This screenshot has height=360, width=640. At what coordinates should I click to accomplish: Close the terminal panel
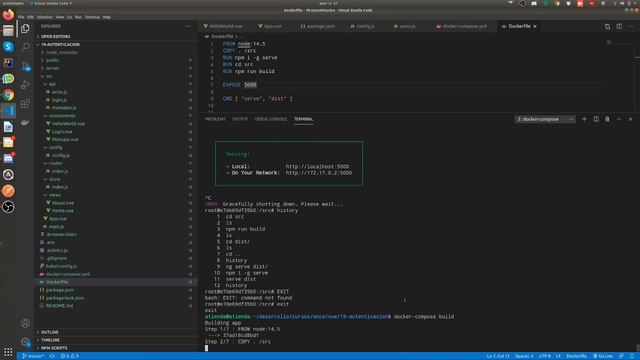click(x=630, y=119)
